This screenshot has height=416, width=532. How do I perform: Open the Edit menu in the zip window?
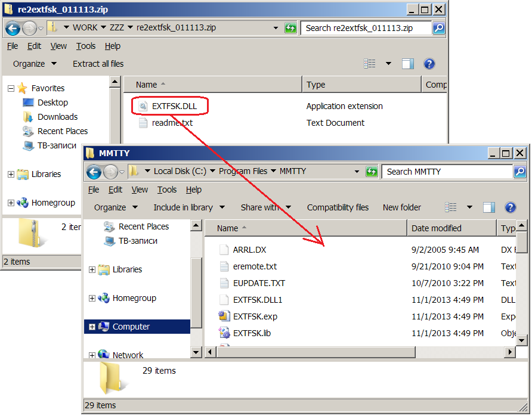coord(34,46)
